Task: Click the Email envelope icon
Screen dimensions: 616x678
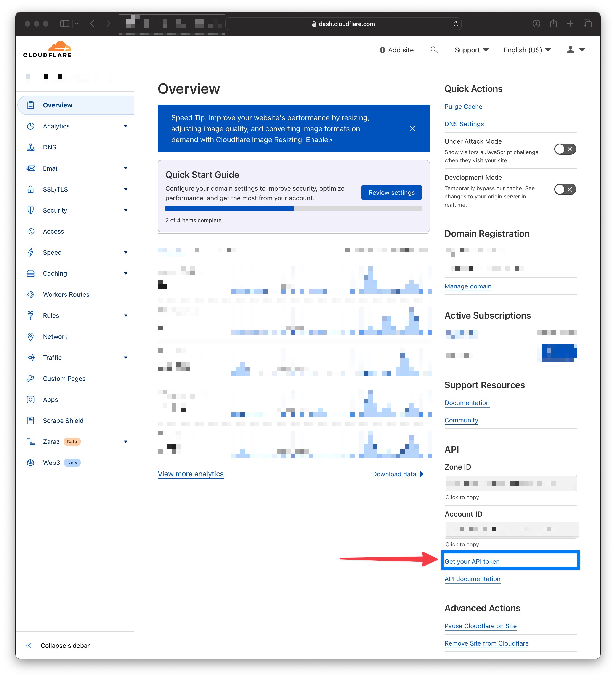Action: point(31,168)
